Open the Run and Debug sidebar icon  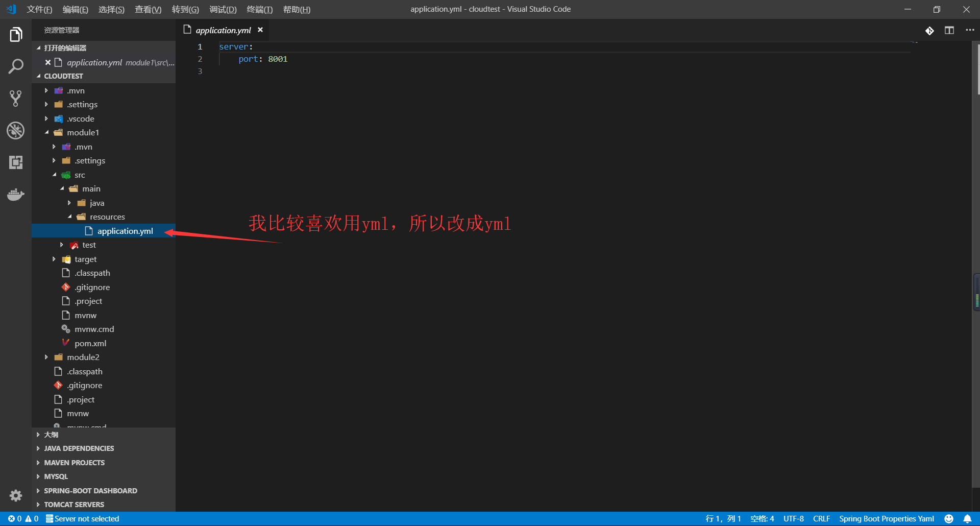point(16,130)
